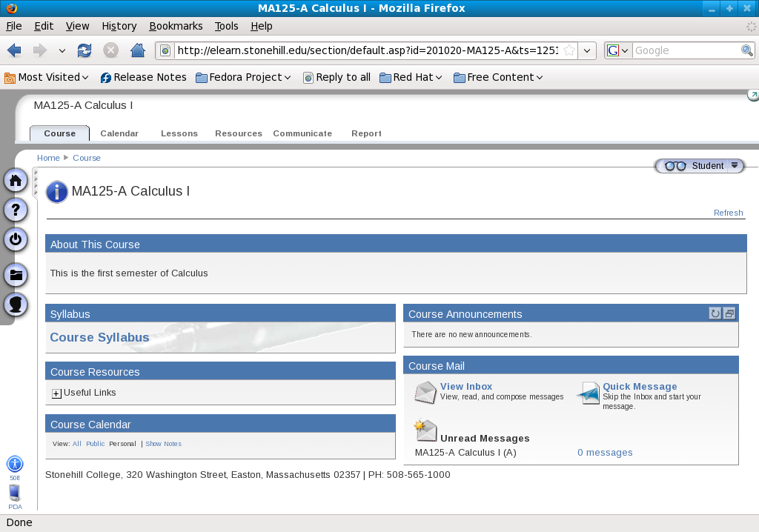Open the folder icon in left sidebar

click(16, 275)
